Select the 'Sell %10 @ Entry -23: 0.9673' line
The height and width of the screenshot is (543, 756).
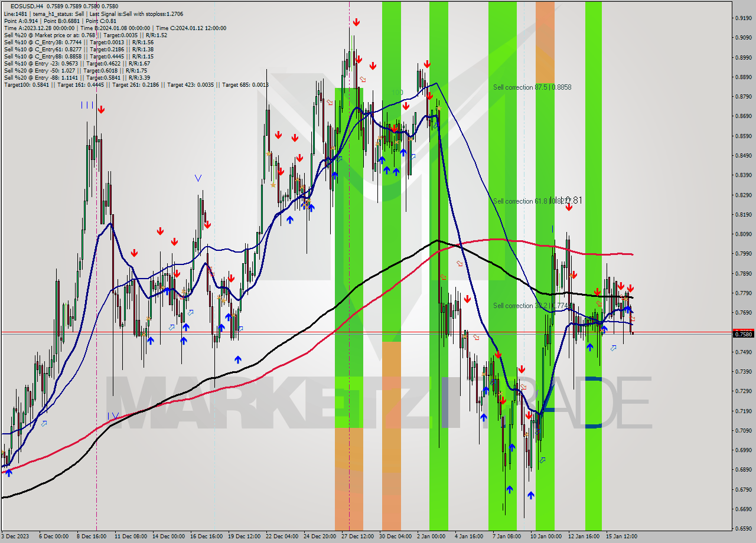point(77,64)
